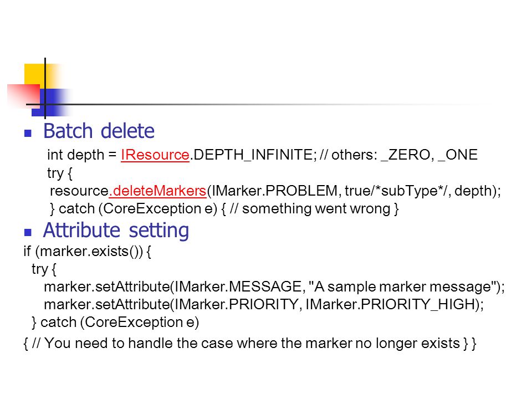
Task: Click the 'int depth =' code line
Action: pos(262,155)
